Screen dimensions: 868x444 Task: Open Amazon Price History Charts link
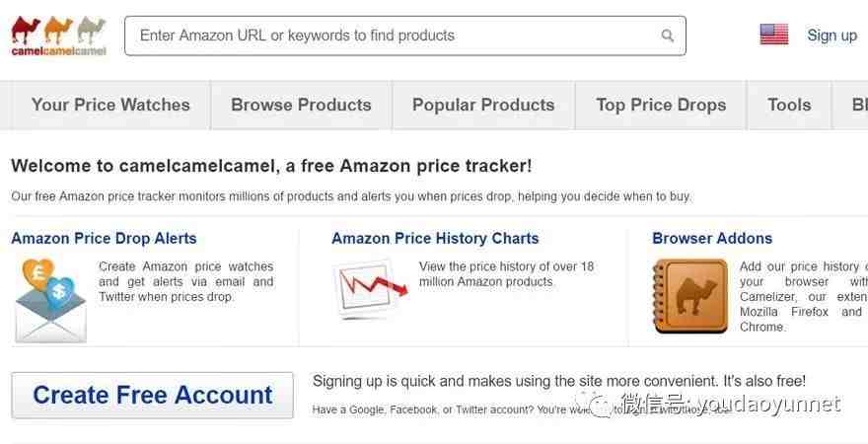435,238
